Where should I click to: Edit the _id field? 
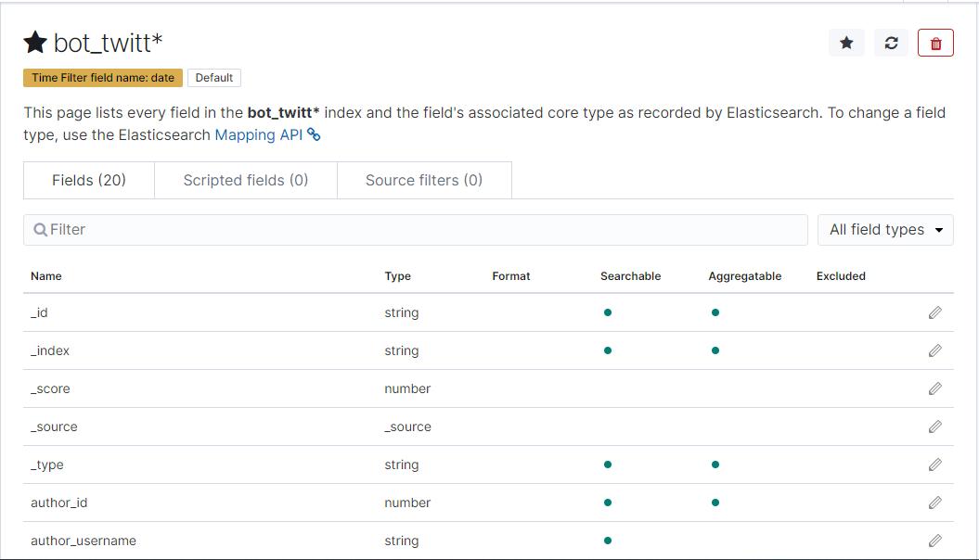tap(934, 313)
